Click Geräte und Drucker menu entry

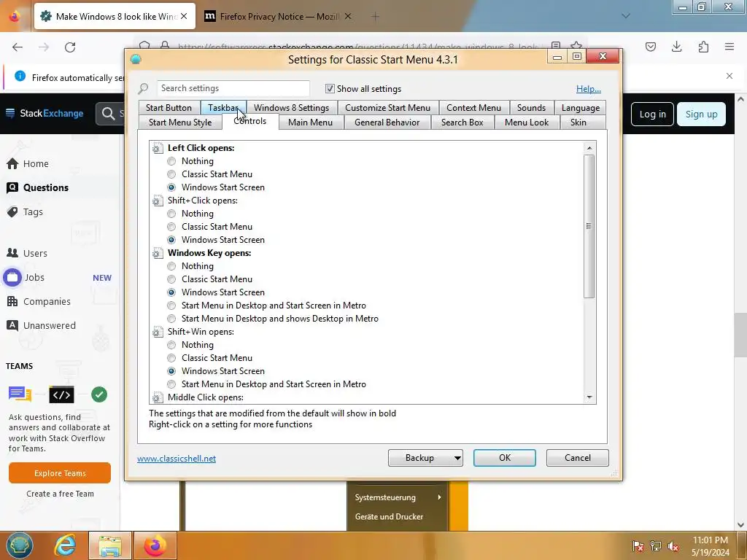[x=390, y=517]
